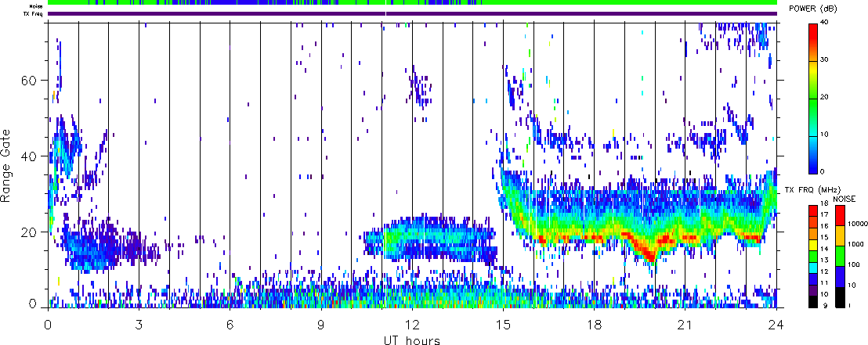Click the red swatch of the NOISE legend

pos(839,214)
